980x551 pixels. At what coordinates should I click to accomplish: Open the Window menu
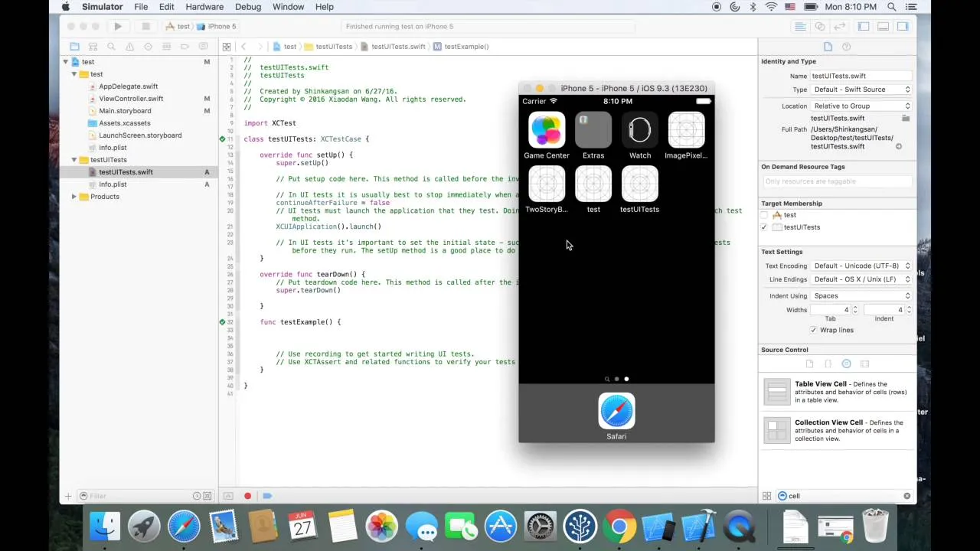(x=289, y=7)
